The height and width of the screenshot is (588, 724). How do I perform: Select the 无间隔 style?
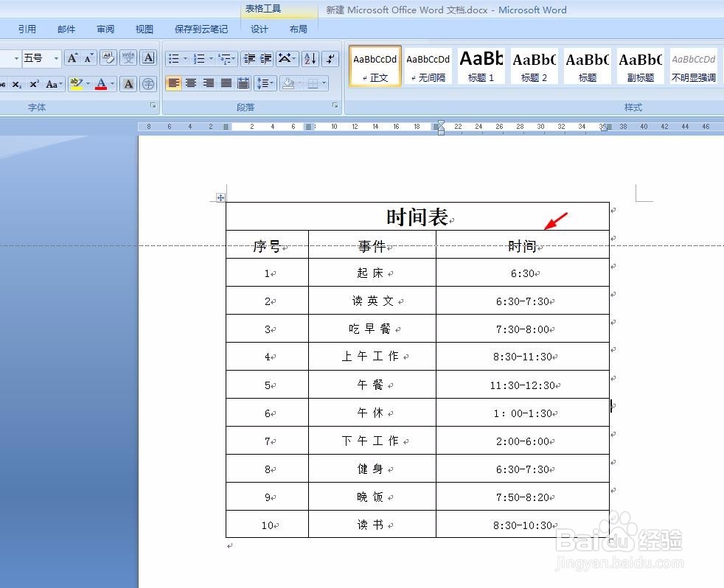coord(428,66)
